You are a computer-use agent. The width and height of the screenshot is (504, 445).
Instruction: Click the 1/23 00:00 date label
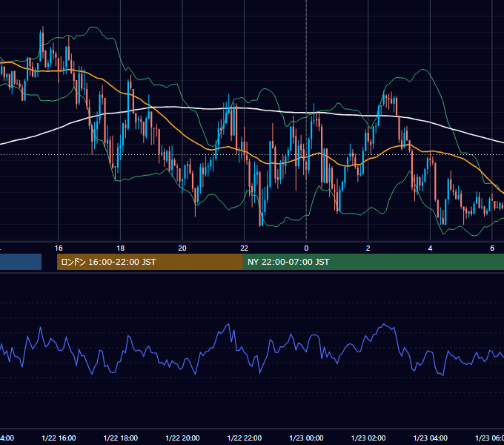coord(306,438)
